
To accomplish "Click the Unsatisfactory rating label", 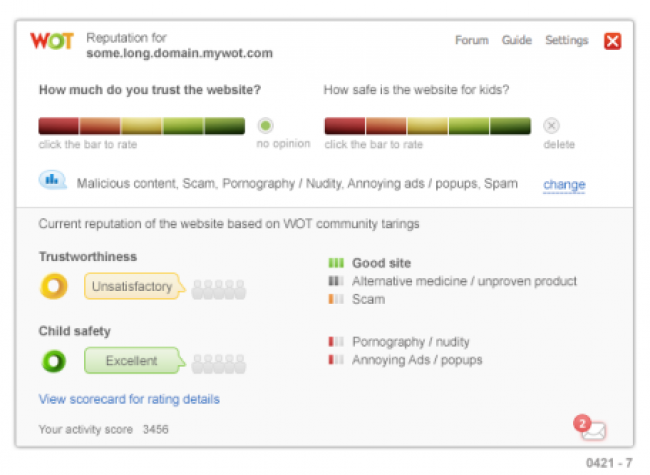I will (x=133, y=286).
